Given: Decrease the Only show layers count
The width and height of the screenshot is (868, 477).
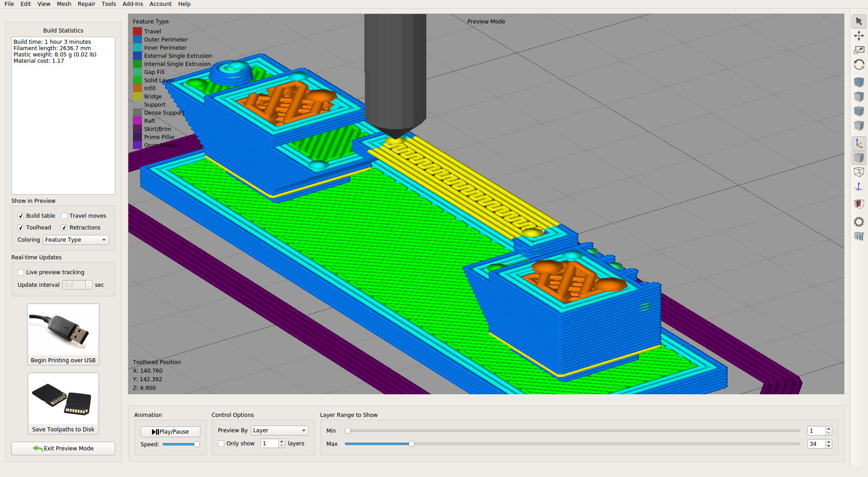Looking at the screenshot, I should pos(282,446).
